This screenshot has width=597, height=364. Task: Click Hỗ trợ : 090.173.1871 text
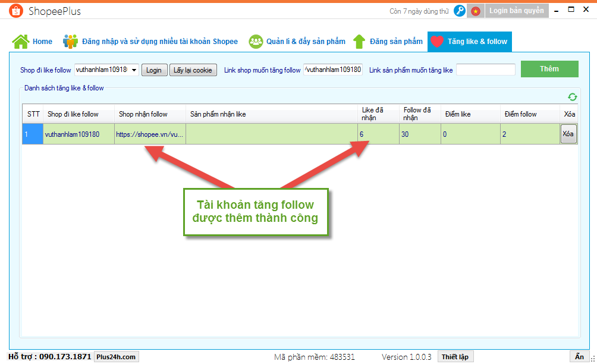pos(50,357)
